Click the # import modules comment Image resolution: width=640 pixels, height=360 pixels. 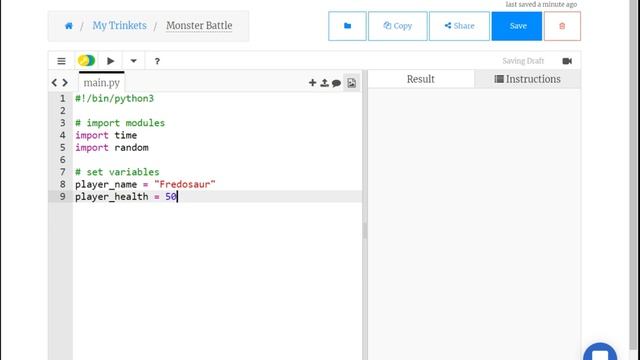(120, 123)
